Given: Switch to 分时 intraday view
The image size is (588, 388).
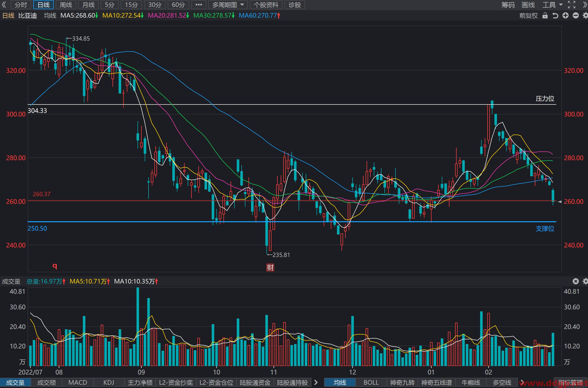Looking at the screenshot, I should (x=21, y=5).
